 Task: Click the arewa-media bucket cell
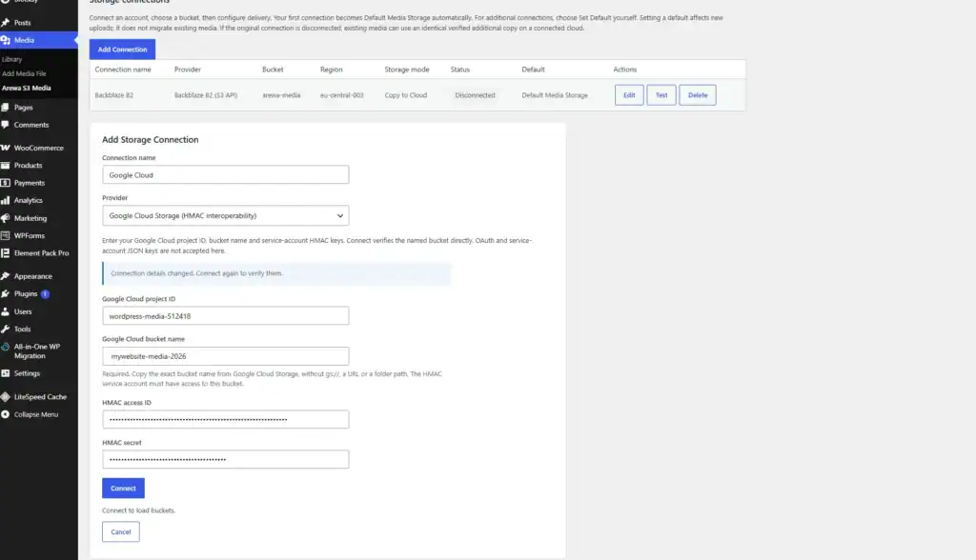[281, 95]
